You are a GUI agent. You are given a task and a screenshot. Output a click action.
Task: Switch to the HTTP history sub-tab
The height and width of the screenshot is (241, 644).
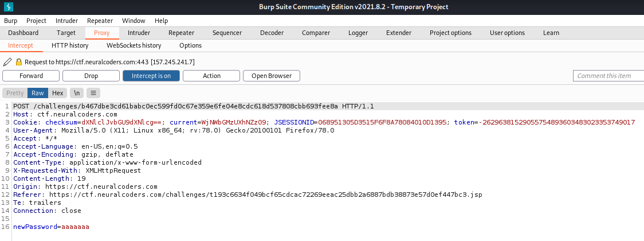point(70,45)
